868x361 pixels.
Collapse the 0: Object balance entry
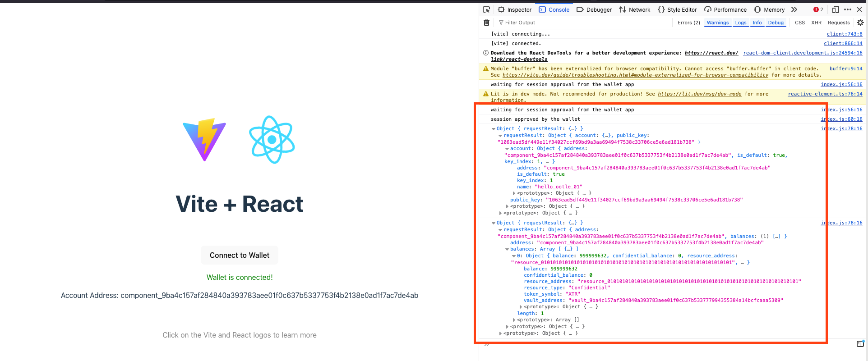click(514, 256)
